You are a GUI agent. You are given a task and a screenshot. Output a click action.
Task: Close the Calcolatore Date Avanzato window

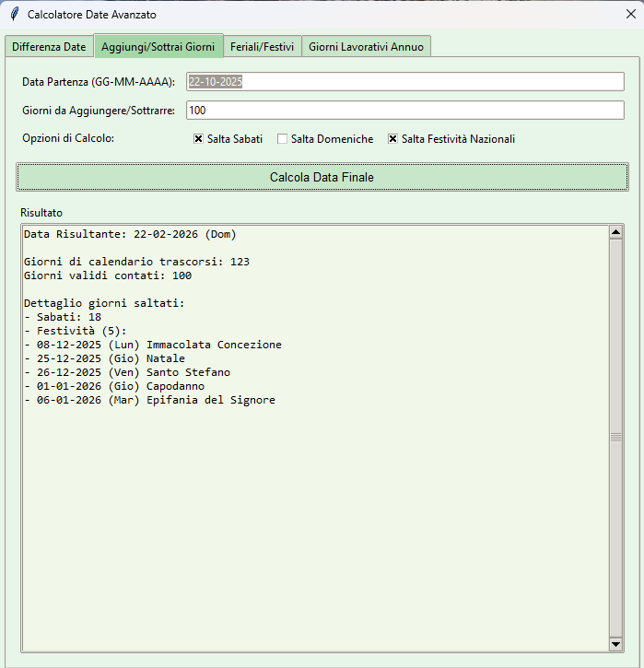(630, 15)
